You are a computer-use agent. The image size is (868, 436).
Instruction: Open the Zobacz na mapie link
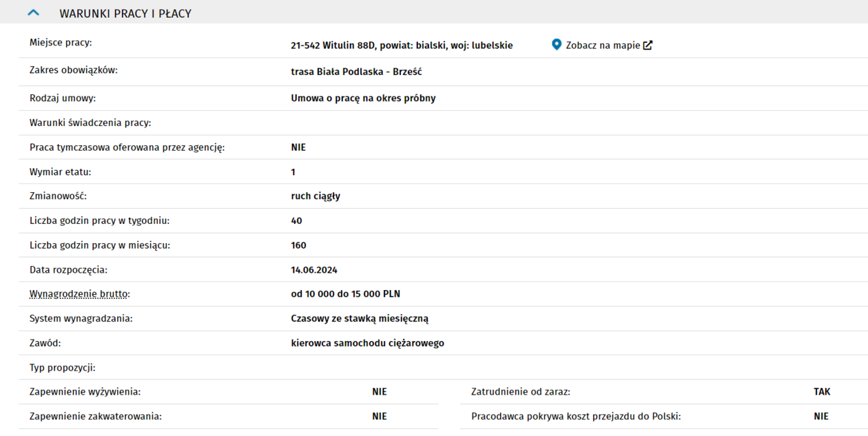pyautogui.click(x=603, y=45)
